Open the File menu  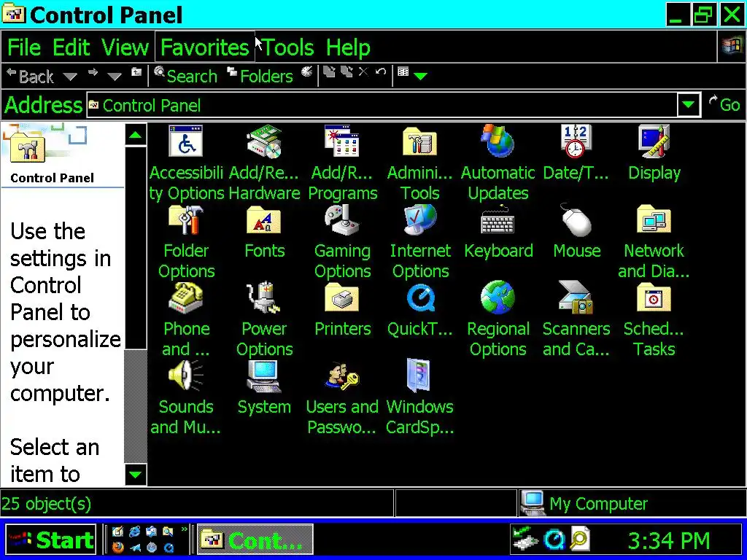point(24,47)
